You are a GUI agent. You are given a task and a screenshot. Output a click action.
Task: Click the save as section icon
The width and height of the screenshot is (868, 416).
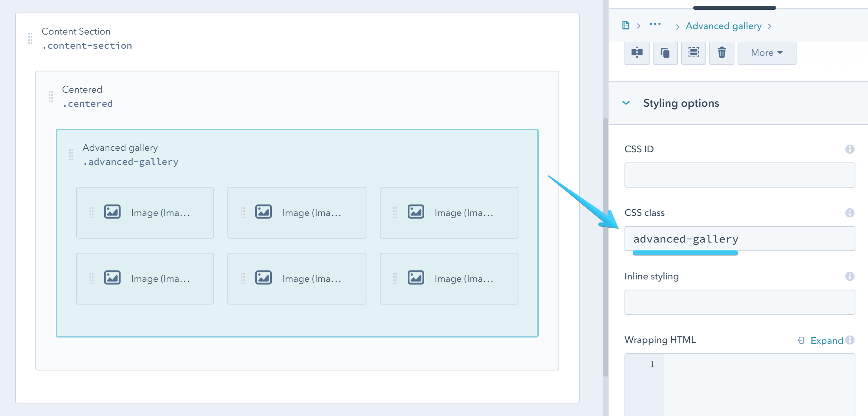coord(693,52)
